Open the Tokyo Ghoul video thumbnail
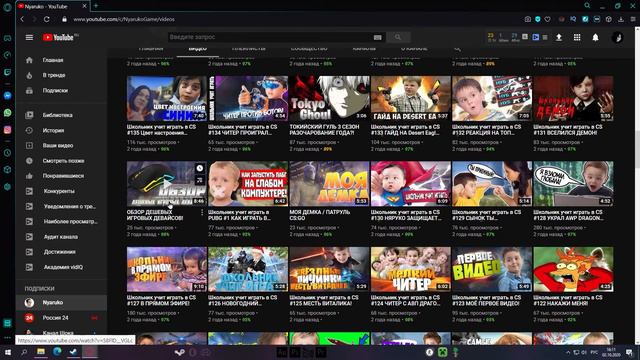The image size is (640, 360). coord(329,98)
